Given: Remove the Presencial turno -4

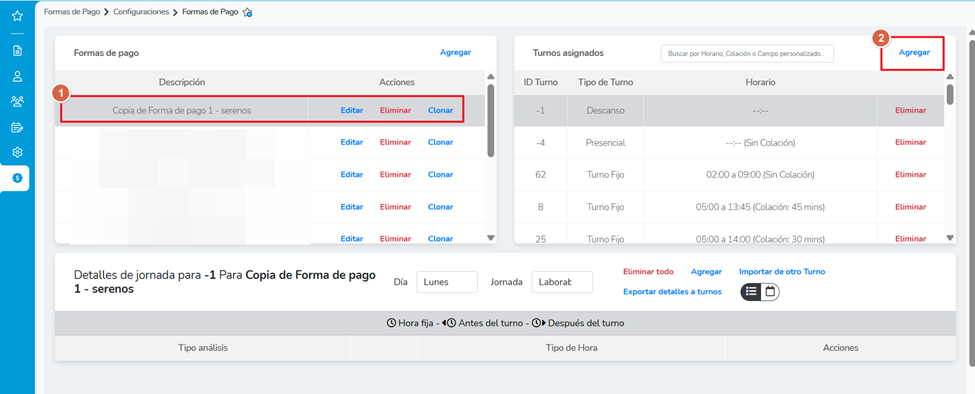Looking at the screenshot, I should (x=910, y=142).
